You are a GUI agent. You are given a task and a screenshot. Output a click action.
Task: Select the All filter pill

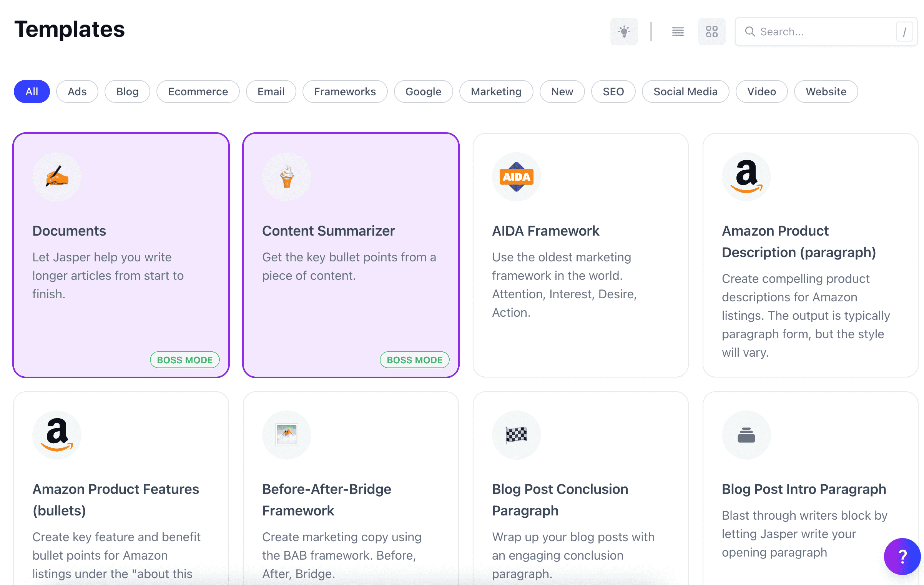32,91
